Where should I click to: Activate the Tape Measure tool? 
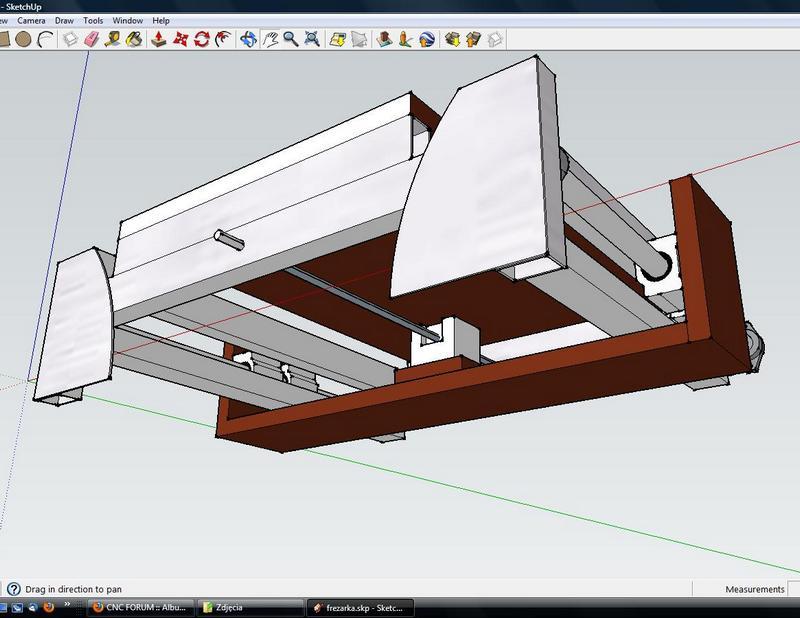pos(113,39)
